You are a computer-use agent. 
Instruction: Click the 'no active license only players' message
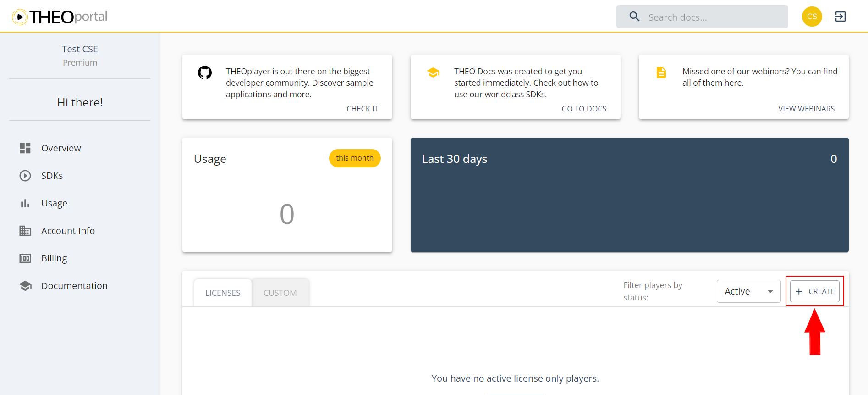coord(515,378)
